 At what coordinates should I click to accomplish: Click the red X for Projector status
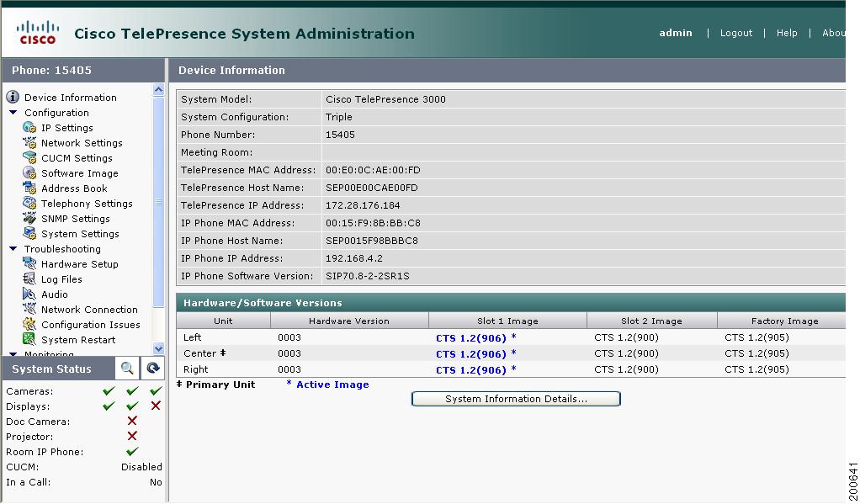(x=132, y=436)
